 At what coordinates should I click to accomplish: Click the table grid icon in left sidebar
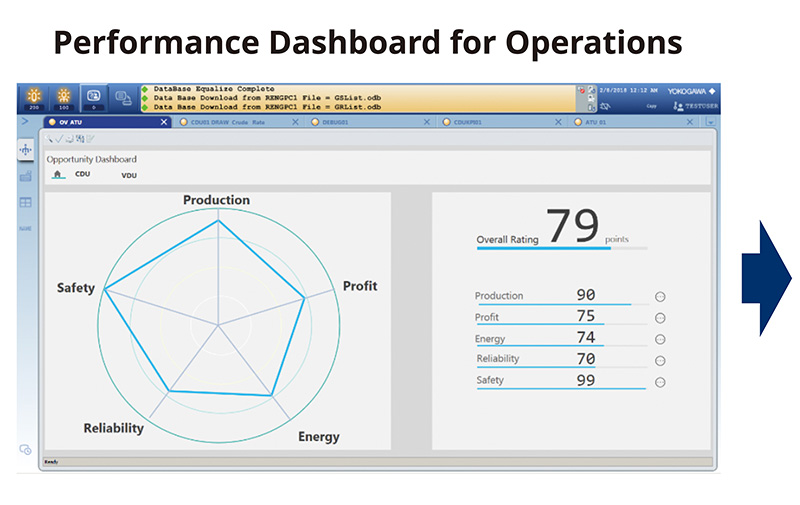(x=26, y=203)
